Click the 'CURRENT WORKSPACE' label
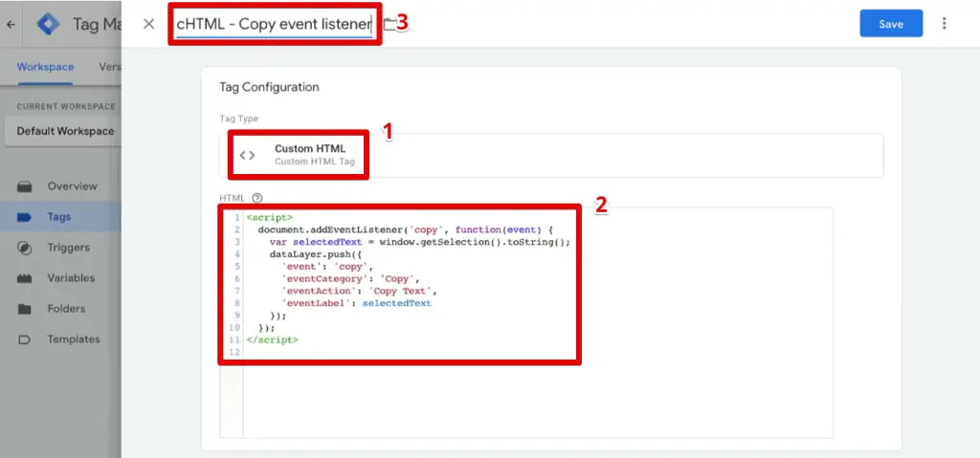The height and width of the screenshot is (458, 980). point(66,106)
